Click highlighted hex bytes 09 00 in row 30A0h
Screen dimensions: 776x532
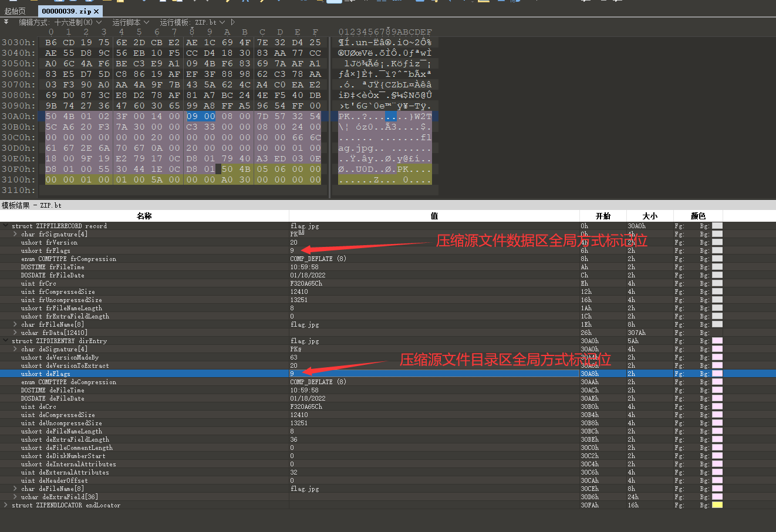(x=201, y=116)
